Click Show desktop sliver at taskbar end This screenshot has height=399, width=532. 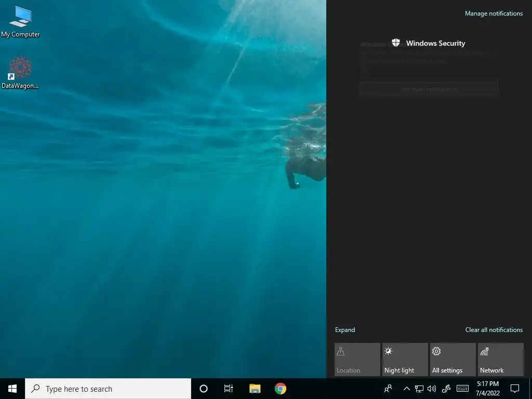530,389
